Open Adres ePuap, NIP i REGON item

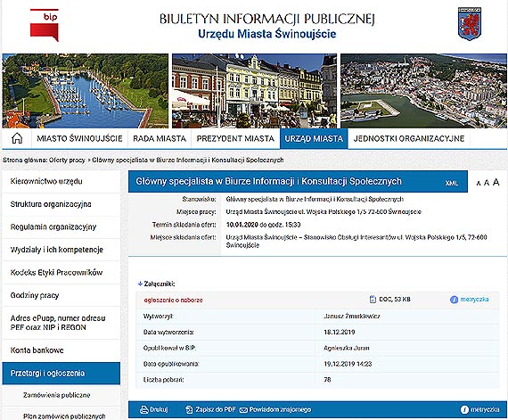pos(61,323)
